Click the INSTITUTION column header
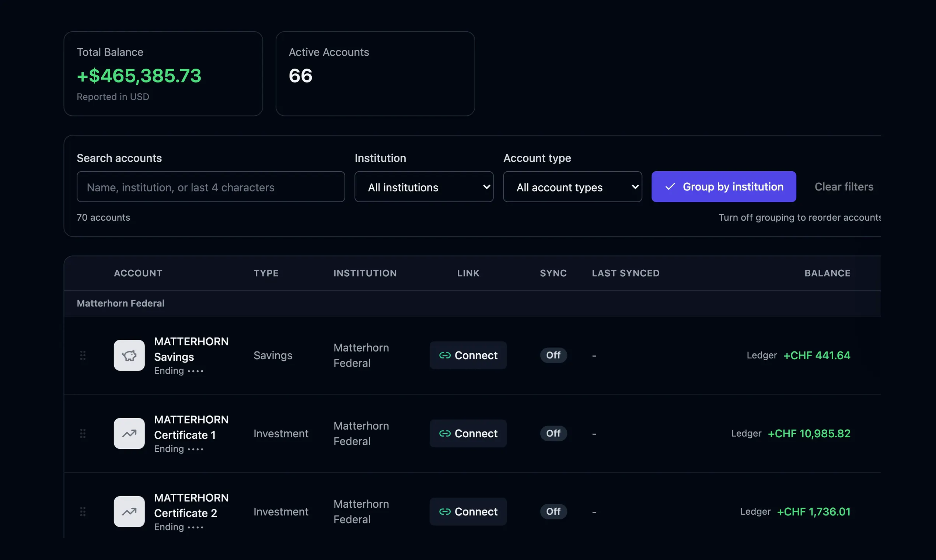The width and height of the screenshot is (936, 560). (x=365, y=273)
